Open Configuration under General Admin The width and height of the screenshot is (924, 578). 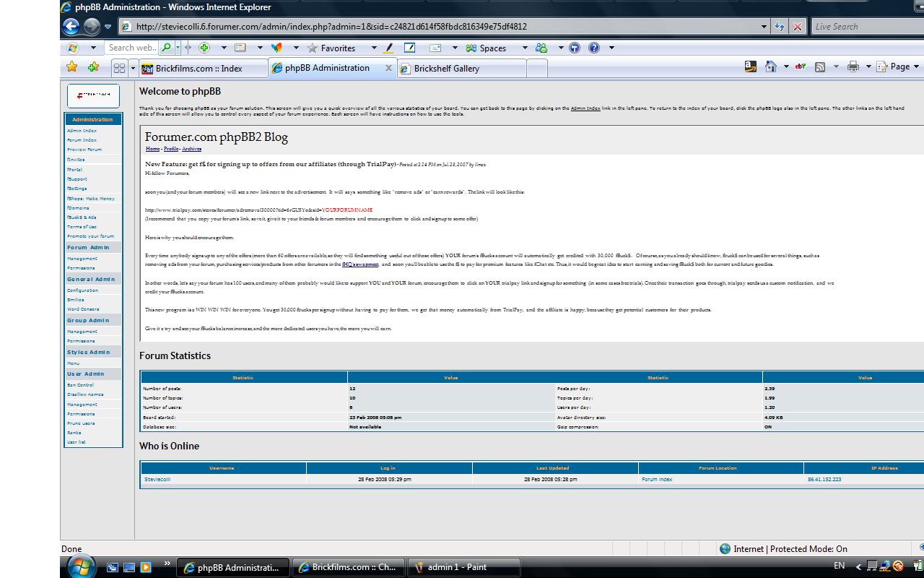pyautogui.click(x=82, y=290)
